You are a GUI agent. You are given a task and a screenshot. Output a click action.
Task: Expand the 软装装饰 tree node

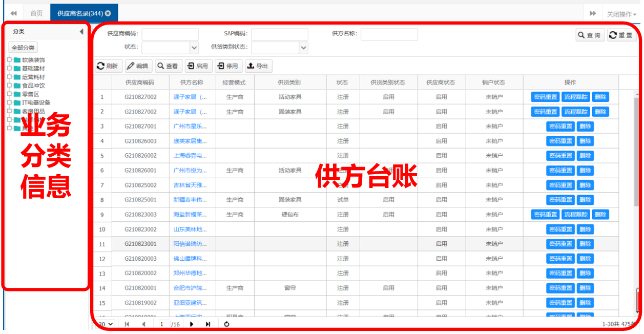tap(10, 60)
